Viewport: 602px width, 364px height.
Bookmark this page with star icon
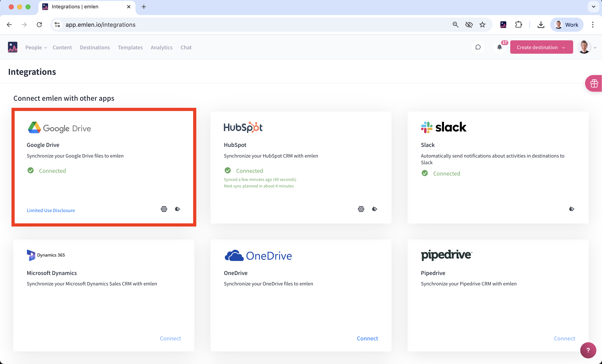coord(482,25)
